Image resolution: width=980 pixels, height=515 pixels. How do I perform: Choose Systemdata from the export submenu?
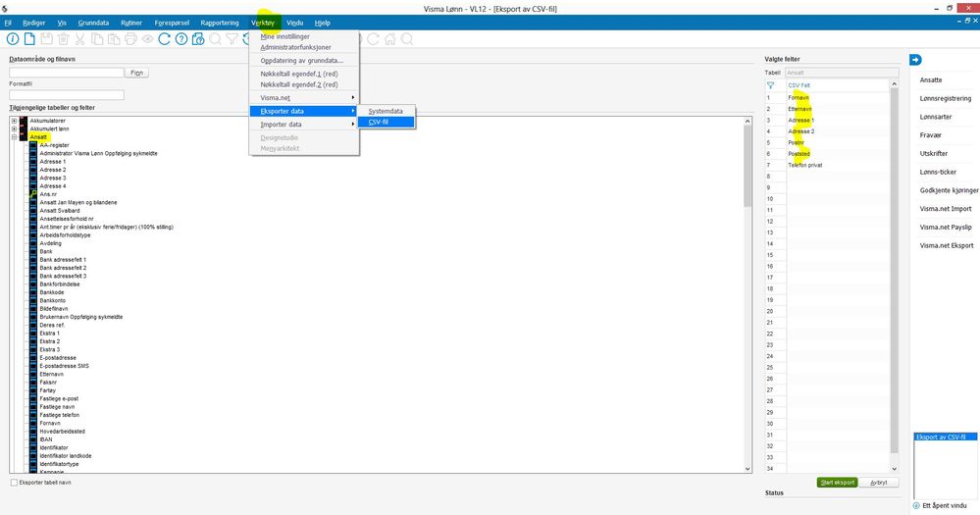tap(387, 111)
